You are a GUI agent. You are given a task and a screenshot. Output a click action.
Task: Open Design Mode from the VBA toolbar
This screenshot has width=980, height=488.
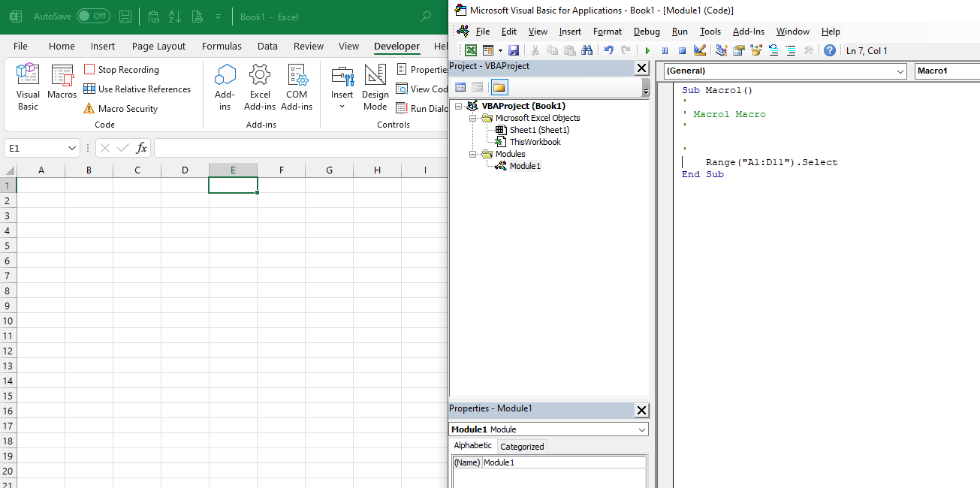pyautogui.click(x=701, y=50)
